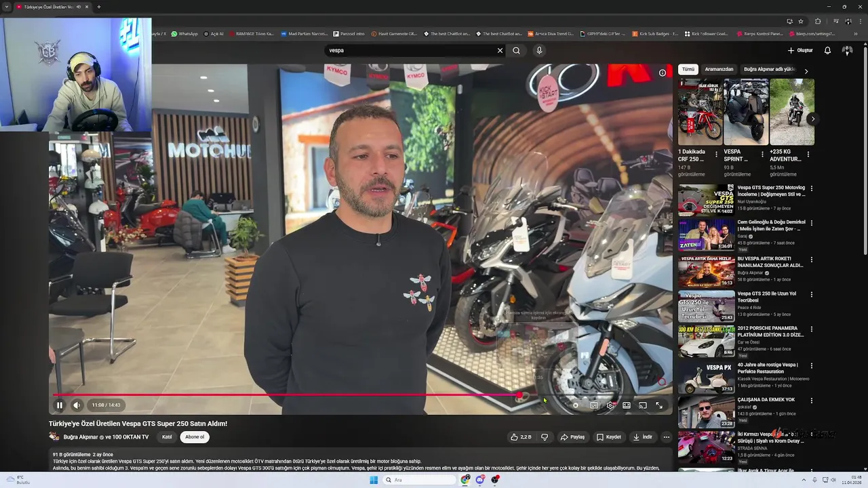Click the Paylaş share button

572,437
